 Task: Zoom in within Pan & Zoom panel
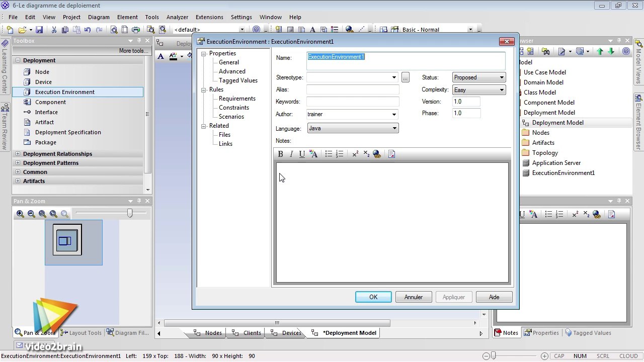tap(20, 214)
